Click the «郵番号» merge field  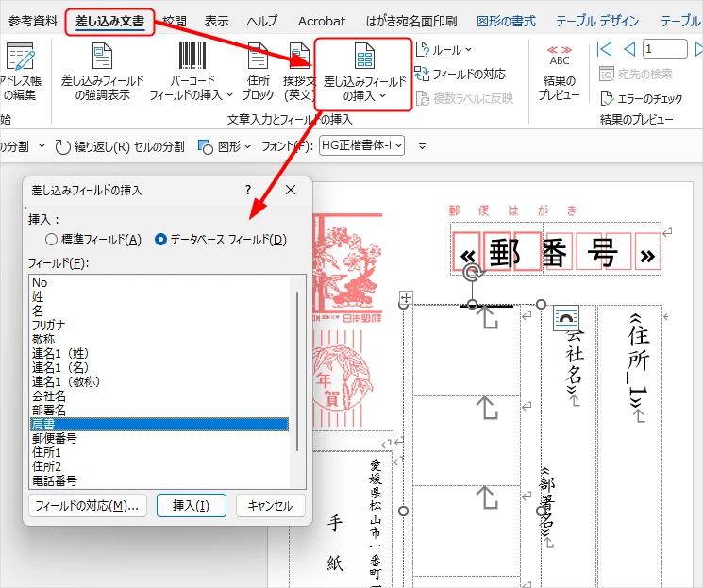click(556, 253)
